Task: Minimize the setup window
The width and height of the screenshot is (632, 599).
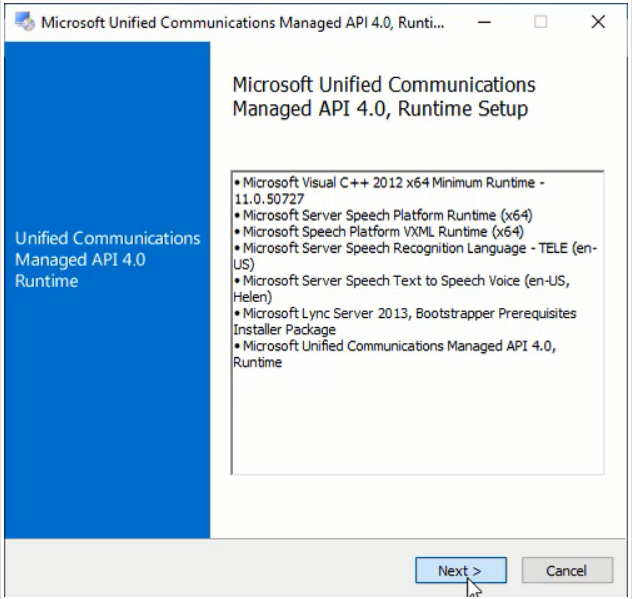Action: pos(484,22)
